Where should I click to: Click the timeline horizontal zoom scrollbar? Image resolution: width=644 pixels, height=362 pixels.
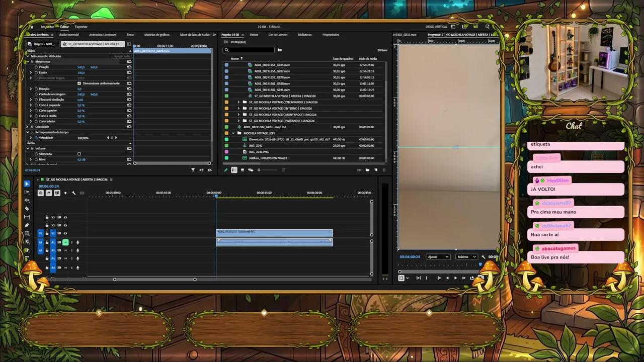point(154,280)
